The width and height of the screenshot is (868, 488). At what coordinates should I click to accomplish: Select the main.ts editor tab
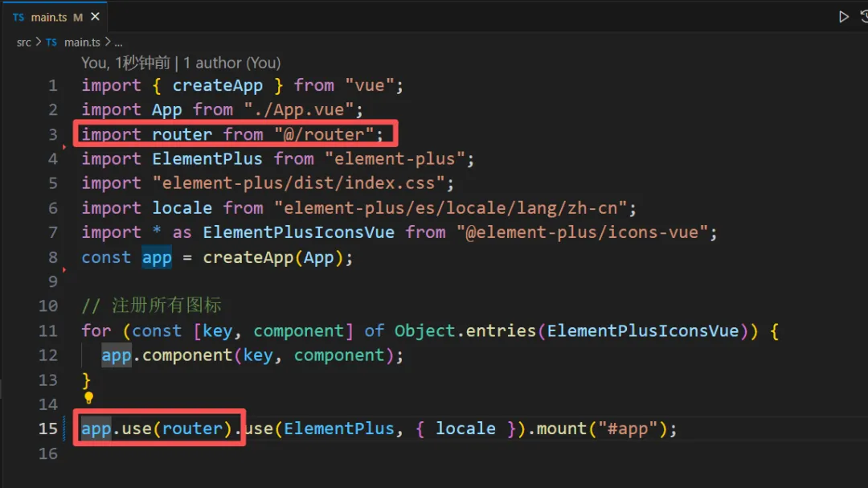[48, 17]
